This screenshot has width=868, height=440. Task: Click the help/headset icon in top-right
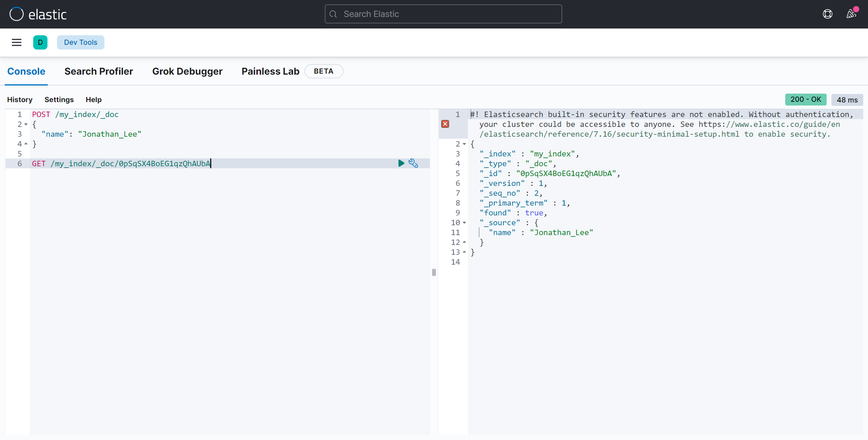point(828,14)
